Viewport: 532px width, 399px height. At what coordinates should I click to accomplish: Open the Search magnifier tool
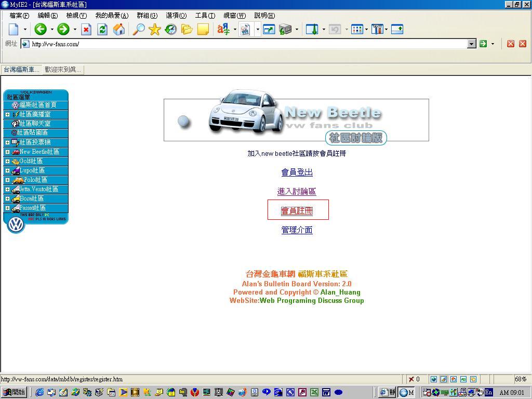click(138, 30)
